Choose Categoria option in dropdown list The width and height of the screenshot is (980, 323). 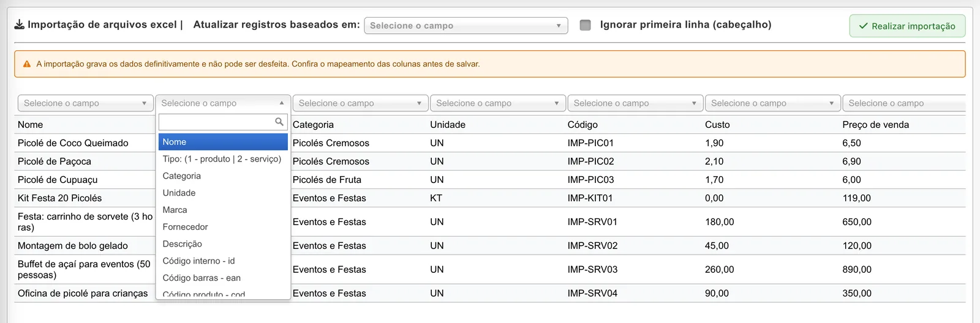(223, 176)
